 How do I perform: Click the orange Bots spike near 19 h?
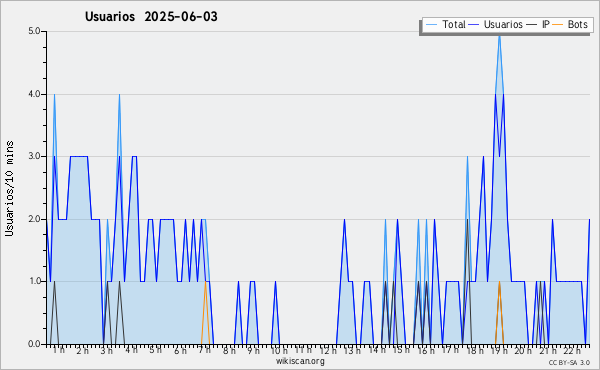pos(499,312)
